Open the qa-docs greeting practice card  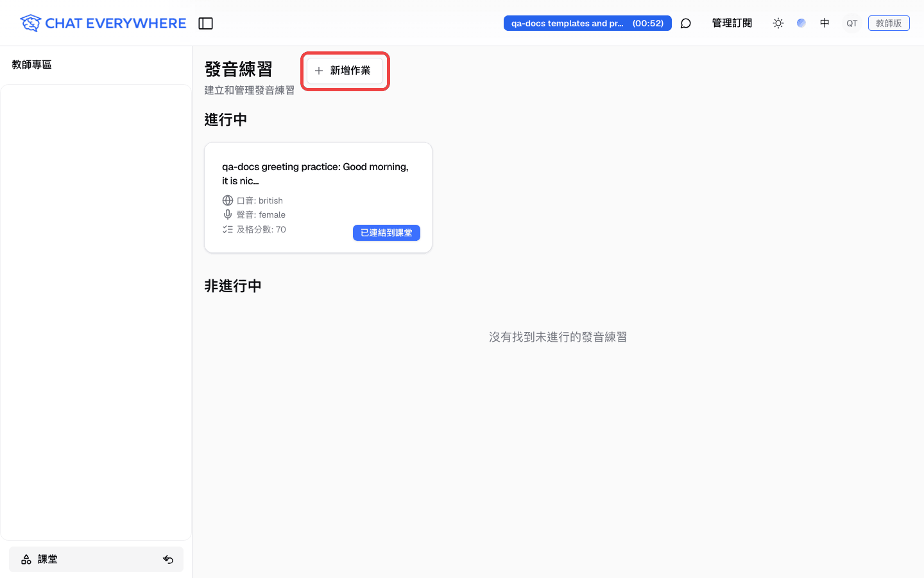[318, 197]
